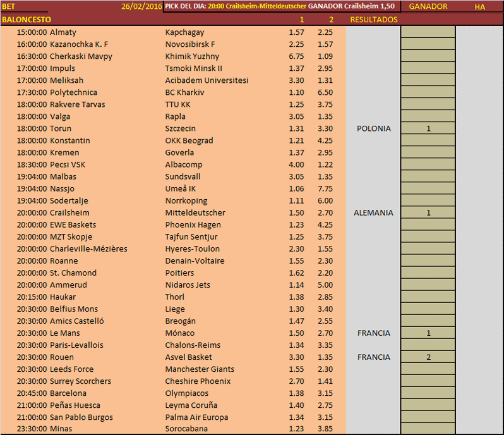504x435 pixels.
Task: Click odds 6.75 for Cherkaski Mavpy
Action: point(296,56)
